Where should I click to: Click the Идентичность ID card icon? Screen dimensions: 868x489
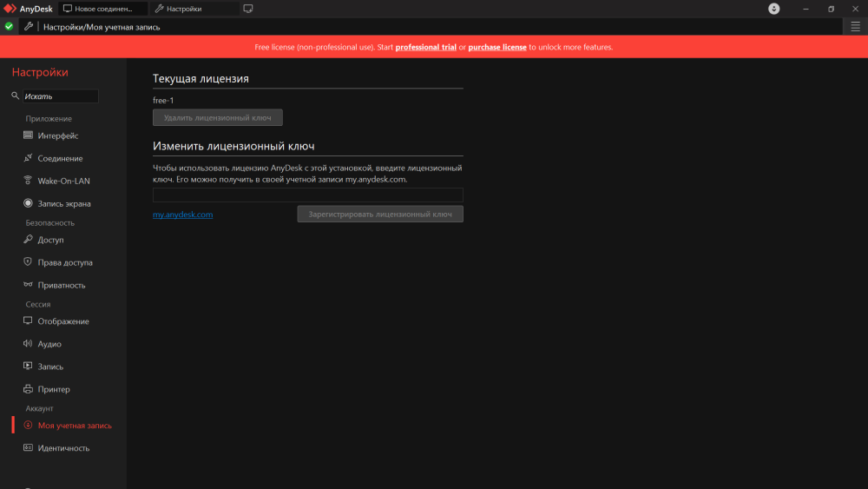[28, 447]
